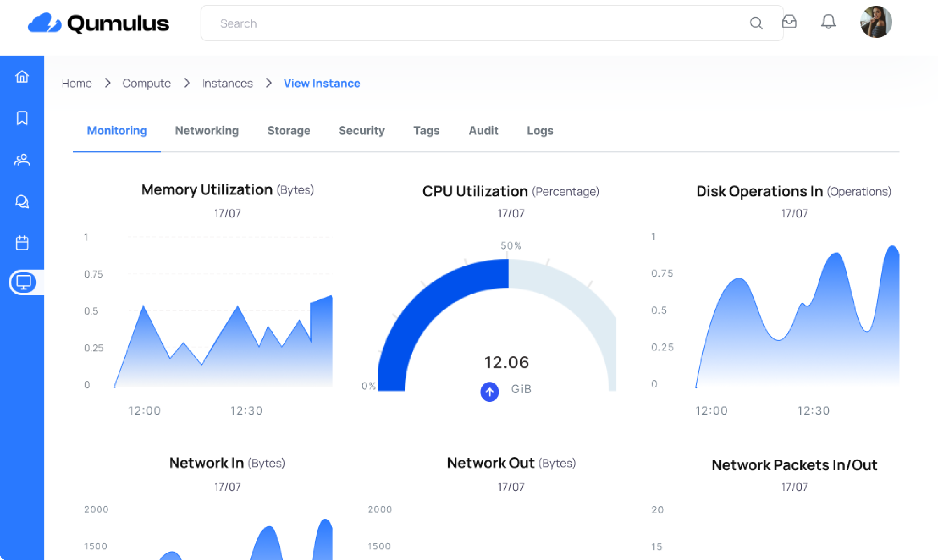Select the Compute monitor icon in sidebar
Viewport: 938px width, 560px height.
coord(23,282)
